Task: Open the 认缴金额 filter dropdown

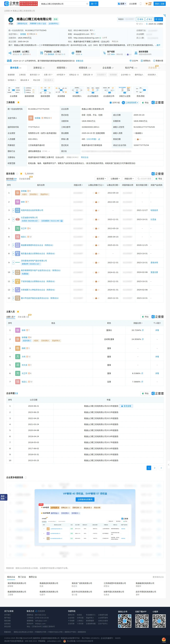Action: [x=115, y=179]
